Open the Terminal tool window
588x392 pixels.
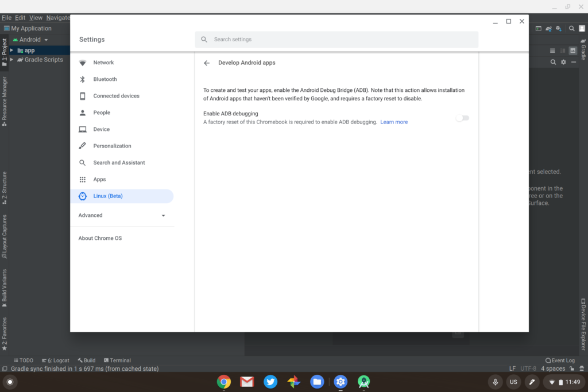point(117,360)
